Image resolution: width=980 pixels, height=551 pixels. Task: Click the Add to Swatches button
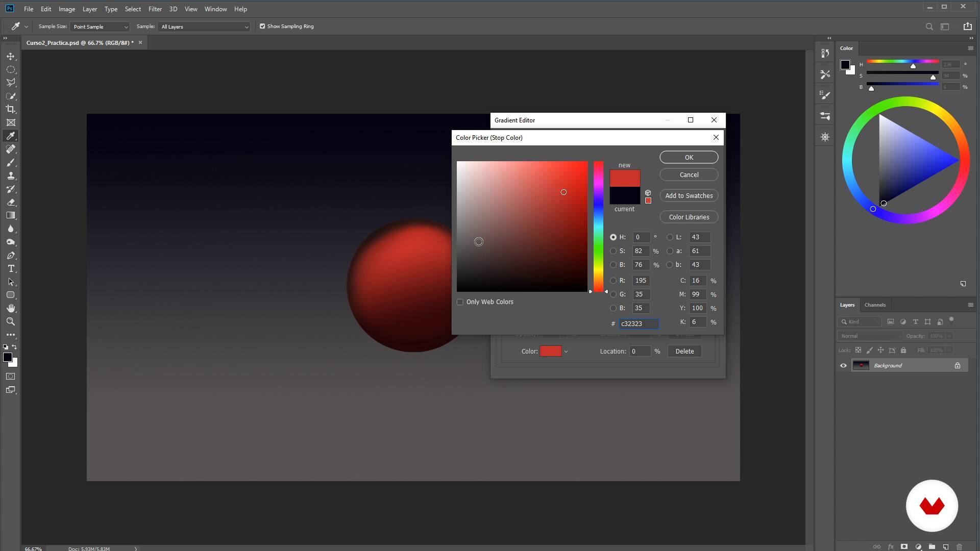tap(689, 196)
